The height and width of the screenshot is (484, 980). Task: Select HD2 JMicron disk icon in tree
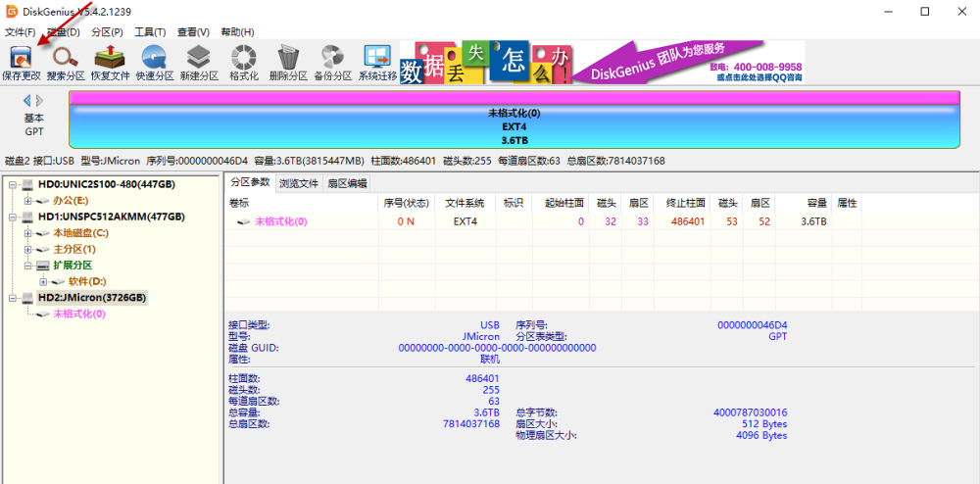pyautogui.click(x=27, y=298)
